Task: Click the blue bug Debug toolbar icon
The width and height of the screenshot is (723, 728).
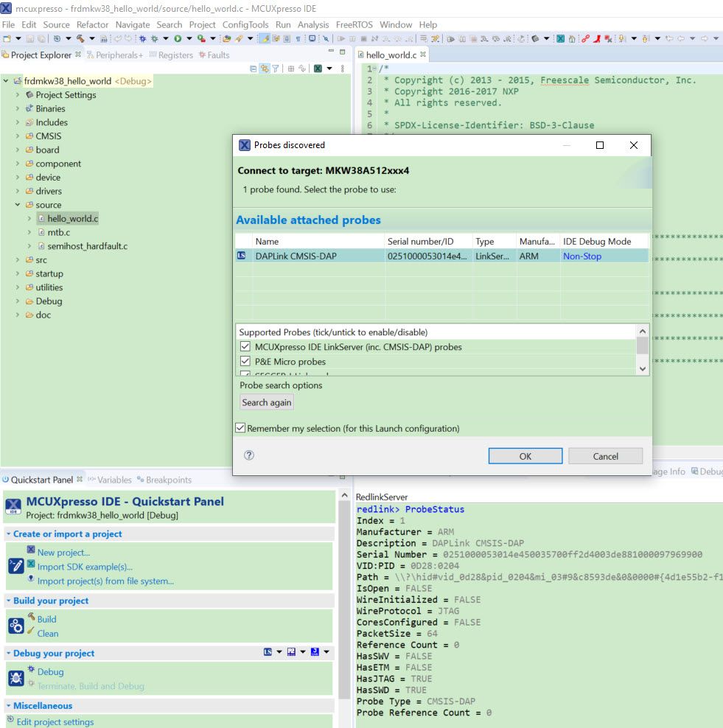Action: point(142,38)
